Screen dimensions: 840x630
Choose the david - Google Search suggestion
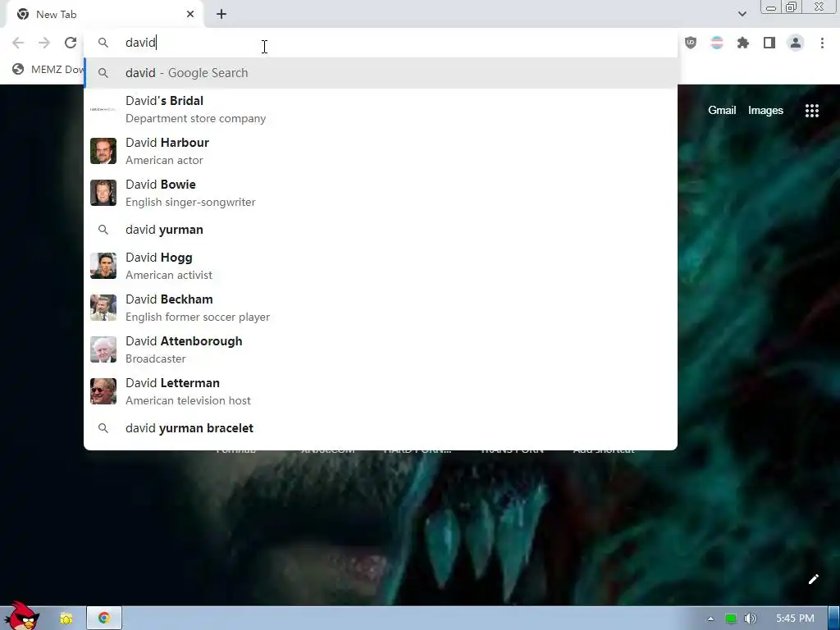tap(381, 73)
